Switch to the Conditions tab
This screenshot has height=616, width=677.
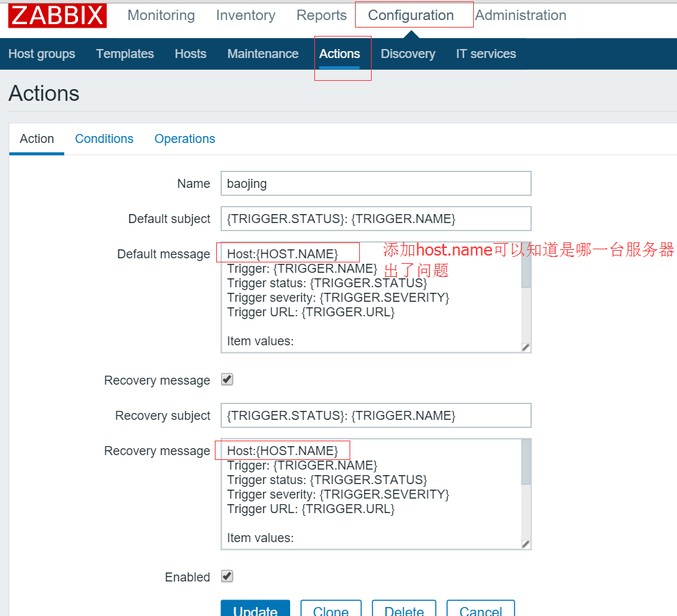(104, 139)
